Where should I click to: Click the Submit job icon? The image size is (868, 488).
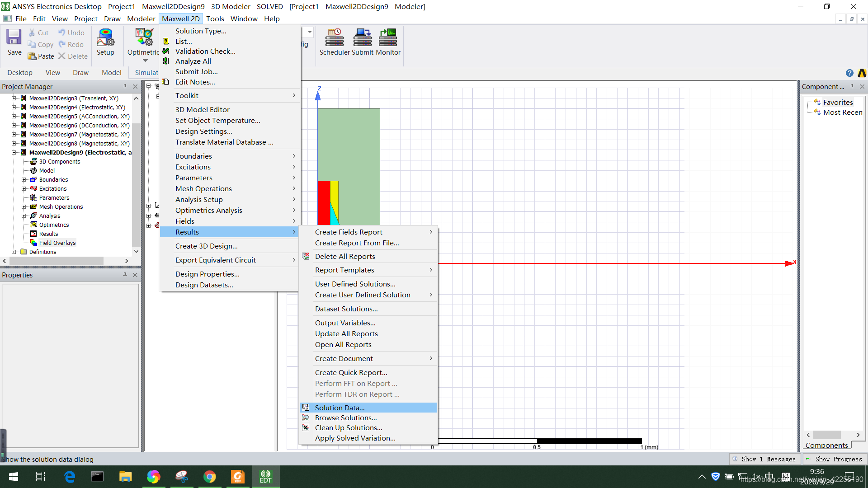pos(362,38)
